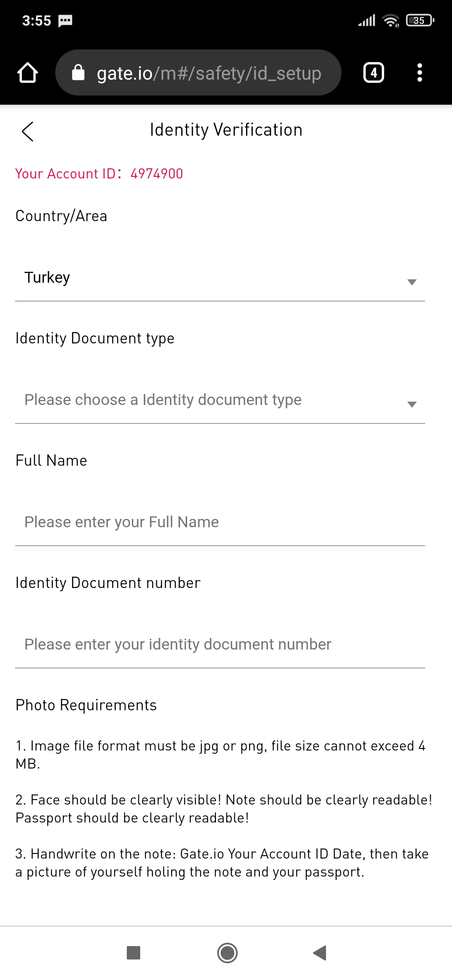Tap the browser home icon
Image resolution: width=452 pixels, height=980 pixels.
[28, 73]
